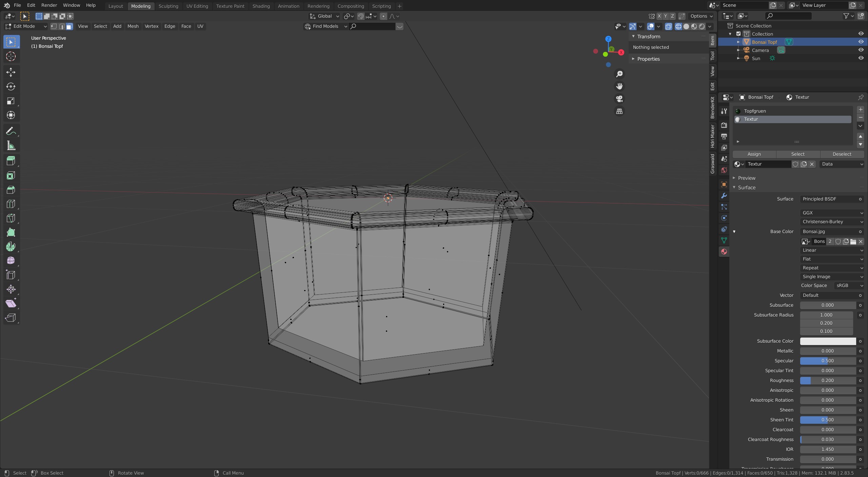
Task: Choose the Measure tool
Action: tap(11, 146)
